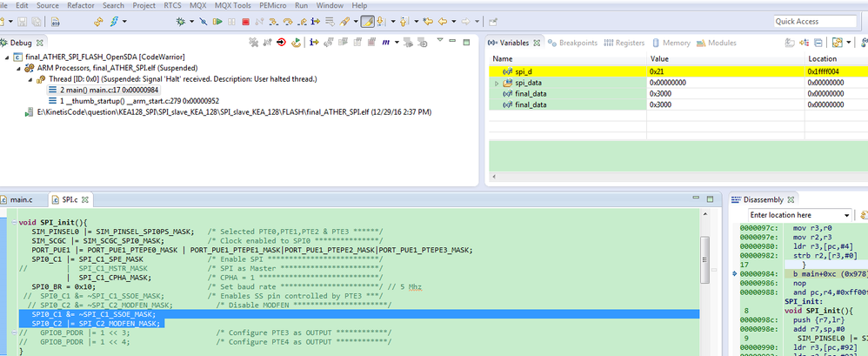Open Variables view layout dropdown arrow
The image size is (868, 356).
click(x=849, y=42)
